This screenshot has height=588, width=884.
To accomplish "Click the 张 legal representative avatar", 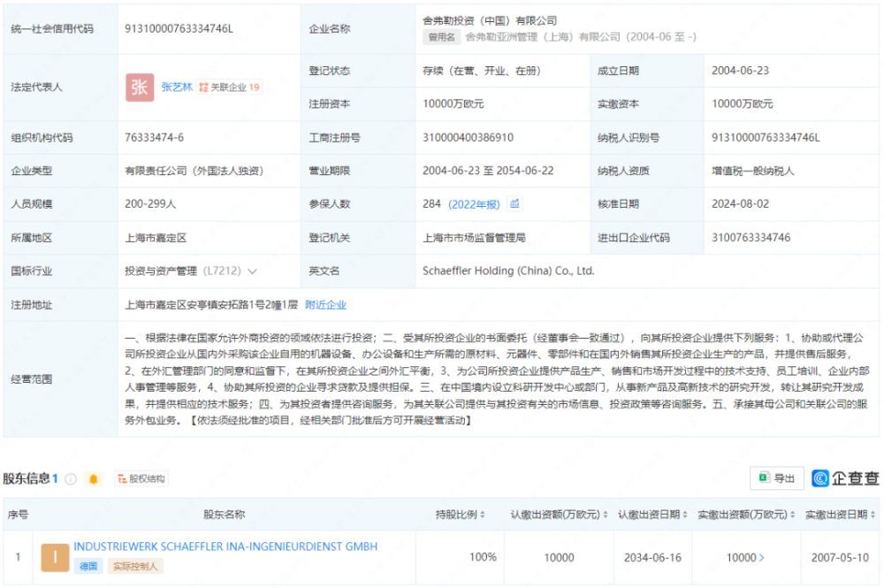I will [140, 88].
